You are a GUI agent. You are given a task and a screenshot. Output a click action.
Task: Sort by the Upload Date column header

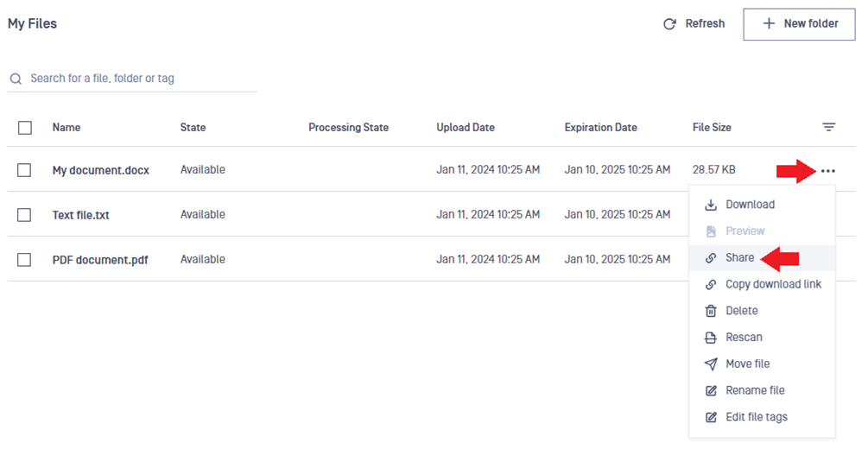(x=466, y=127)
